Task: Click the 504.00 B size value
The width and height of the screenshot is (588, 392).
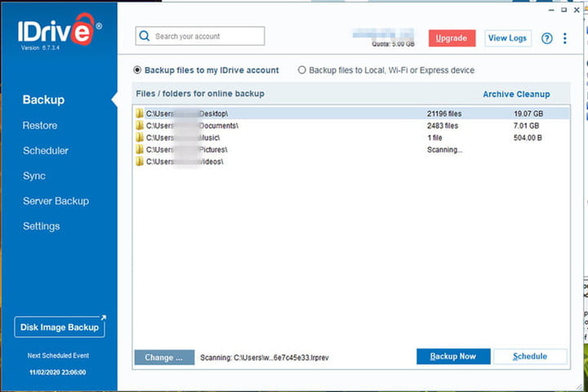Action: [528, 138]
